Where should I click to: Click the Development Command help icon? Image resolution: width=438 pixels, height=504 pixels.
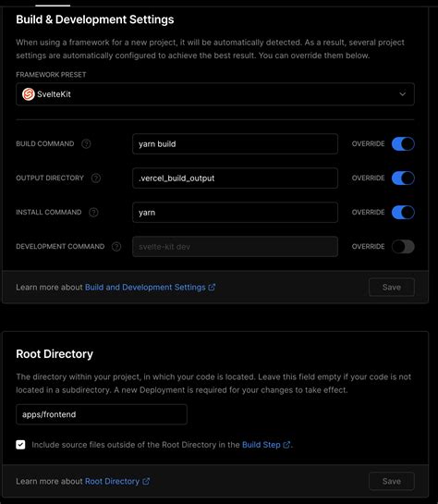click(x=116, y=247)
